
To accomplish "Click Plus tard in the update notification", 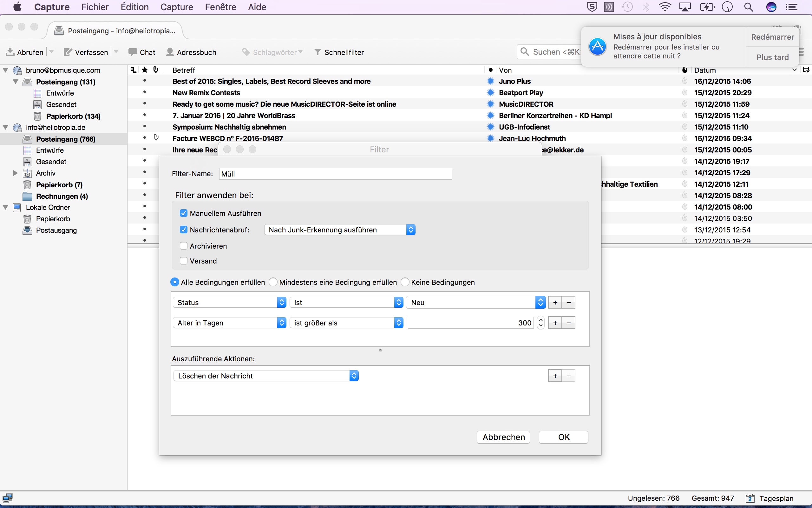I will pos(772,57).
